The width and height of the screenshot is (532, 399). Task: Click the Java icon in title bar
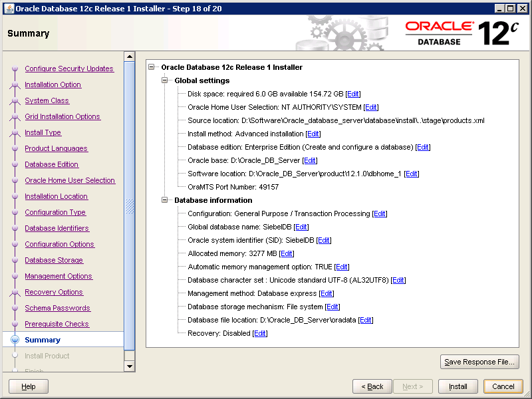pos(9,9)
